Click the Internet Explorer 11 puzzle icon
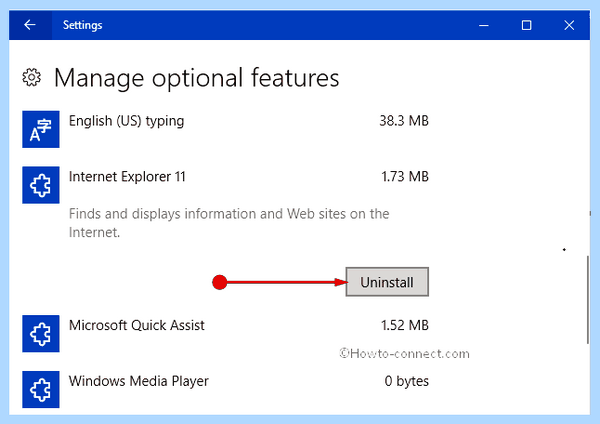The width and height of the screenshot is (600, 424). pos(41,185)
